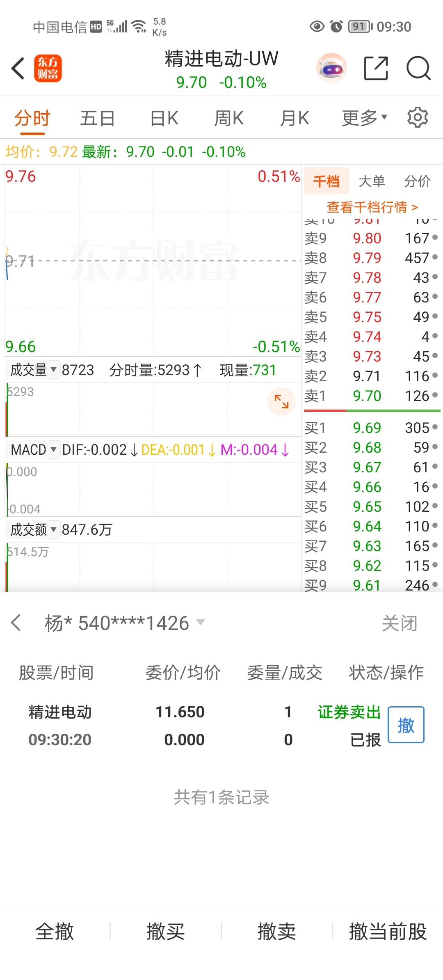The width and height of the screenshot is (443, 980).
Task: Tap the share/export icon
Action: (x=376, y=68)
